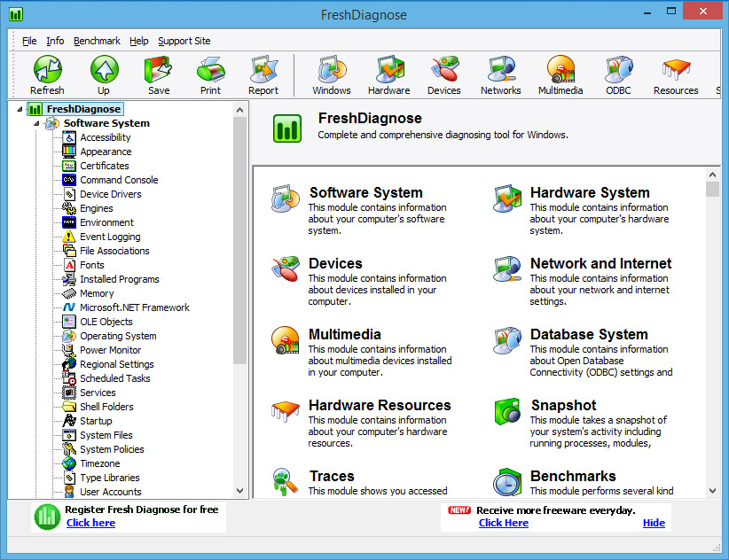Select the ODBC toolbar icon
The width and height of the screenshot is (729, 560).
[618, 70]
